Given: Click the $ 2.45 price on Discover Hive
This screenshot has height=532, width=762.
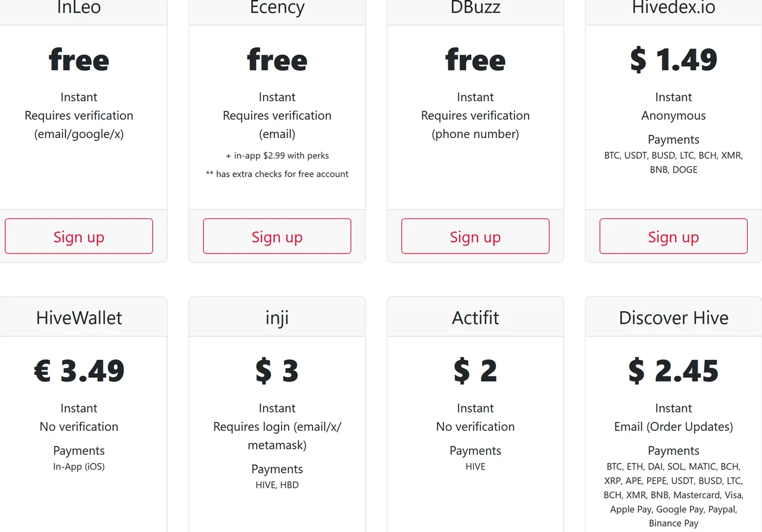Looking at the screenshot, I should click(x=673, y=371).
